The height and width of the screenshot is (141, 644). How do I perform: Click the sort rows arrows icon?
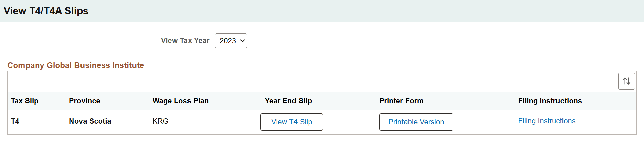coord(626,81)
